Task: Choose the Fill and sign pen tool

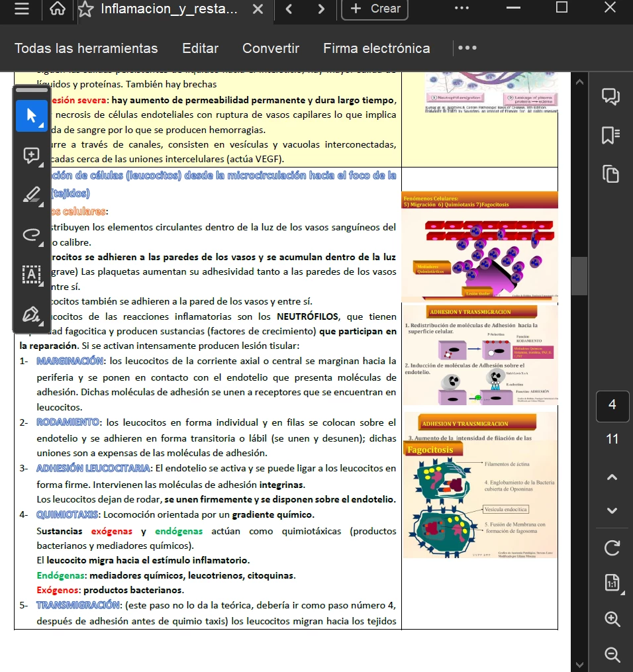Action: [x=32, y=314]
